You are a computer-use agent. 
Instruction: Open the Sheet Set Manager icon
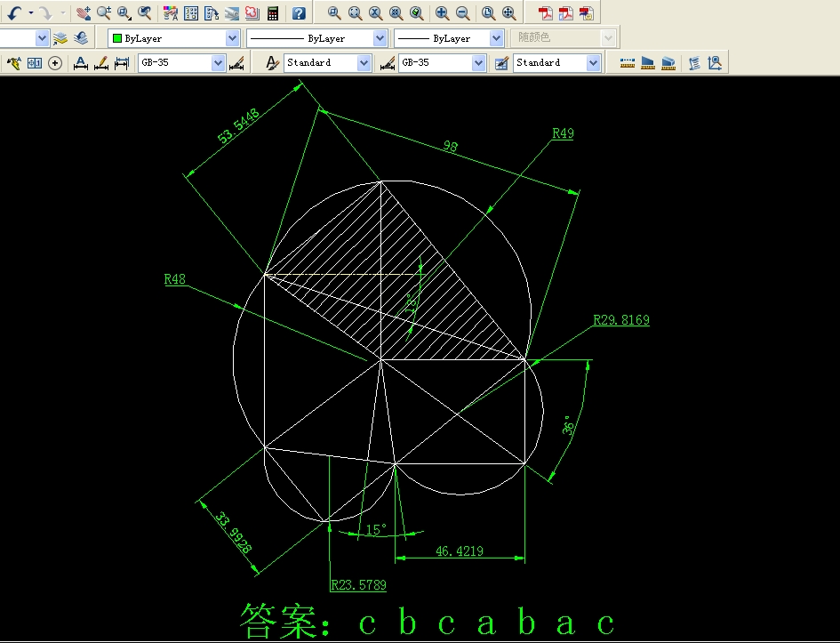point(231,12)
